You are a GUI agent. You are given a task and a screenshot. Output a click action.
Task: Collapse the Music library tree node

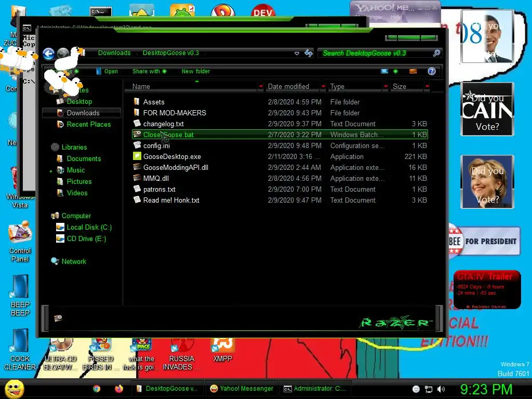click(x=51, y=171)
